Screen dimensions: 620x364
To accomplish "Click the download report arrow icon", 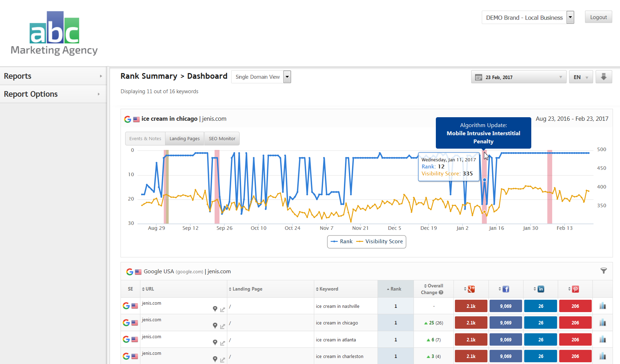I will [x=604, y=77].
